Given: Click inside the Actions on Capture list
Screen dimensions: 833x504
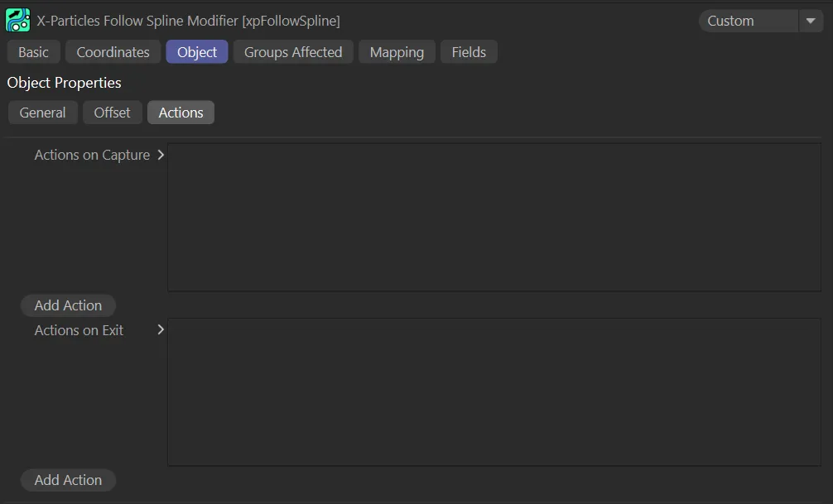Looking at the screenshot, I should (494, 217).
